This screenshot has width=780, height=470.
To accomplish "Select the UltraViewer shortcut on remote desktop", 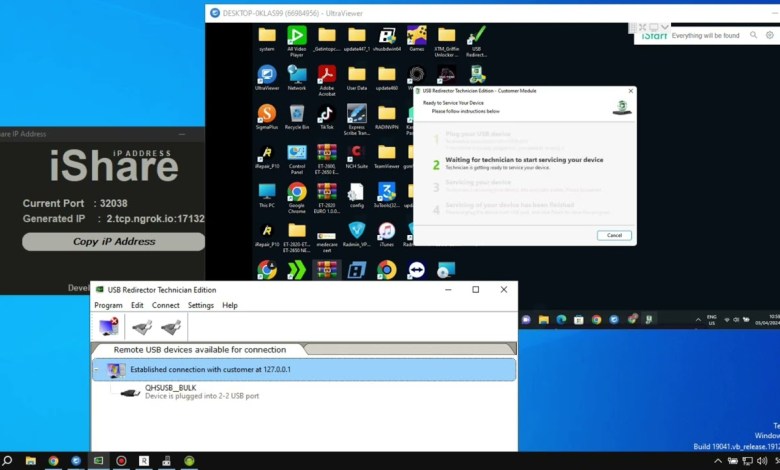I will coord(267,78).
